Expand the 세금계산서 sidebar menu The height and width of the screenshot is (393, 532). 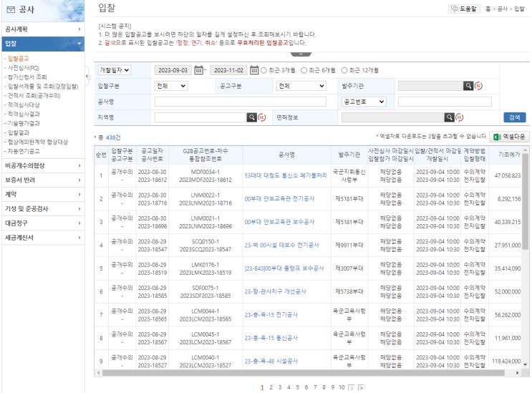click(43, 238)
